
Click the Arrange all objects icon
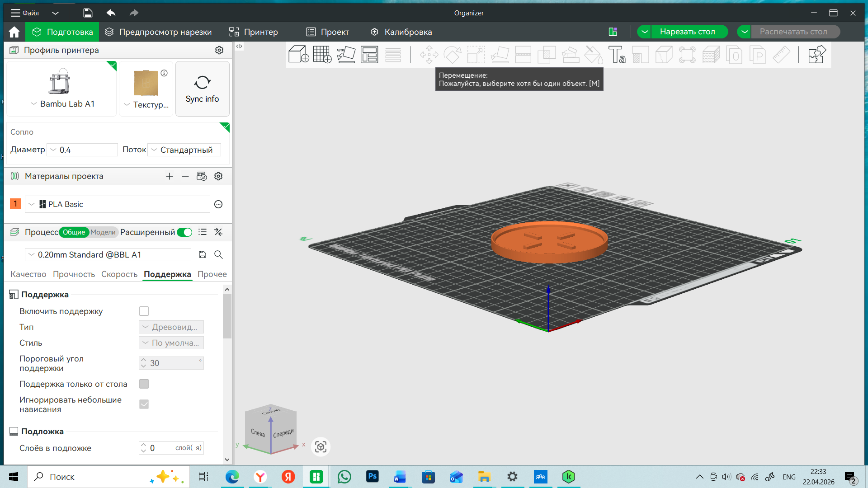point(369,55)
